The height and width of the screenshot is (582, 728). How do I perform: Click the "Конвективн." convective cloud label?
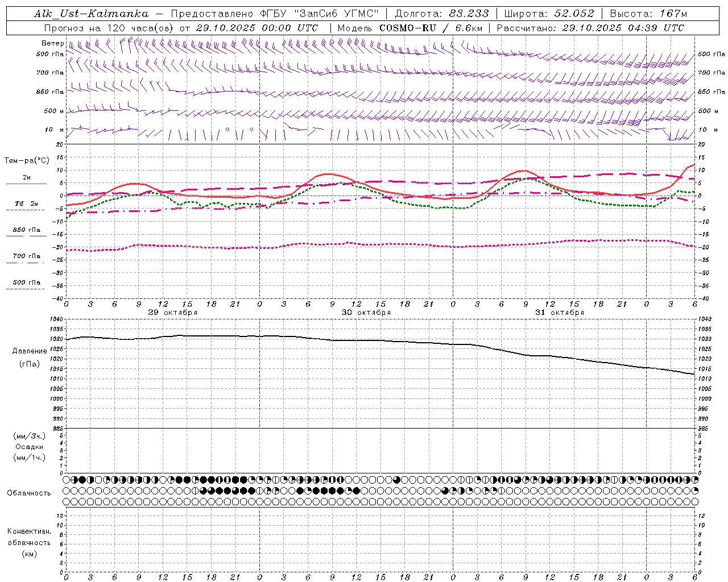coord(29,531)
